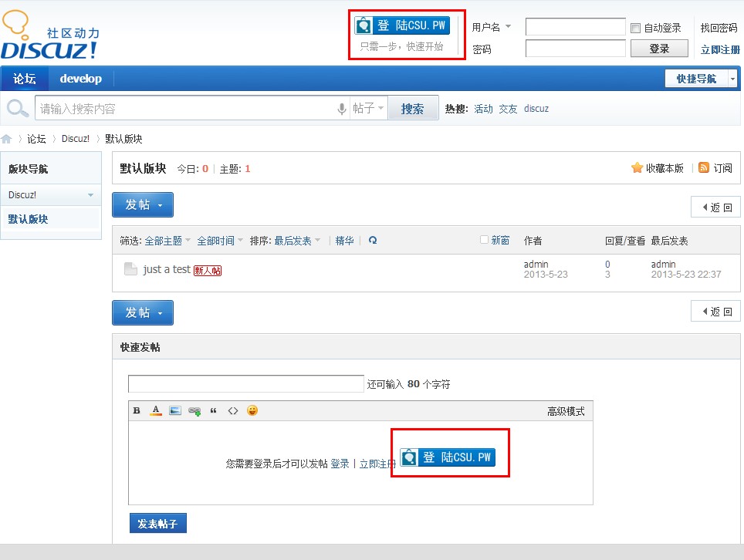Open the Discuz! breadcrumb link
This screenshot has width=744, height=560.
point(76,139)
